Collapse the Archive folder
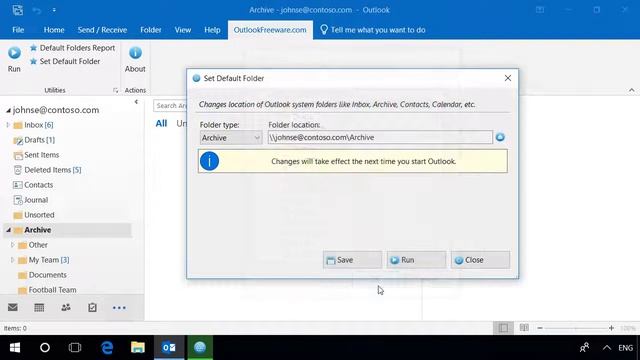 (x=9, y=230)
